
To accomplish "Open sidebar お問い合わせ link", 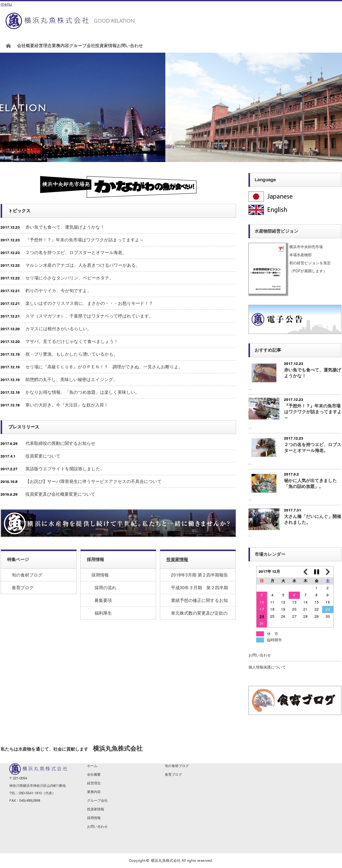I will [260, 655].
